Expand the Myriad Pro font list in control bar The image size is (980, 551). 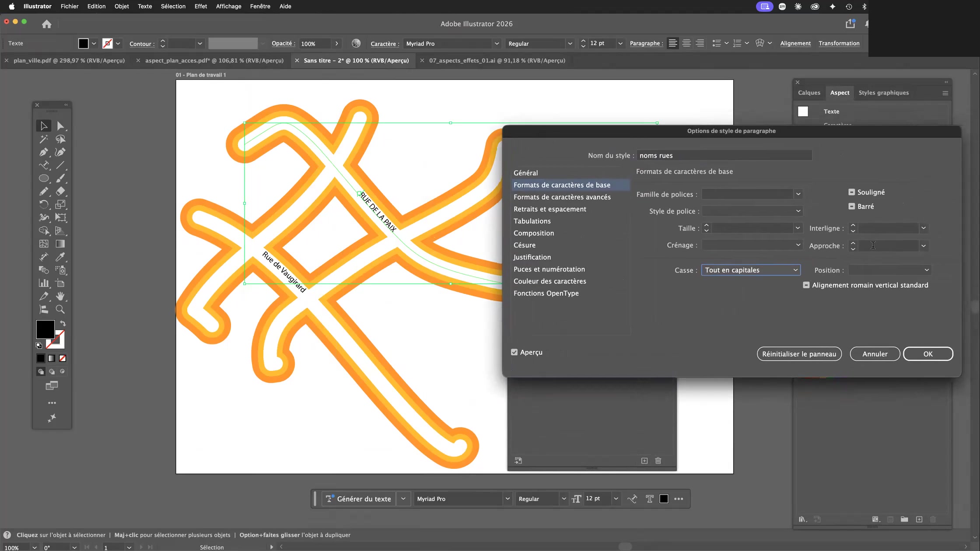click(x=497, y=43)
